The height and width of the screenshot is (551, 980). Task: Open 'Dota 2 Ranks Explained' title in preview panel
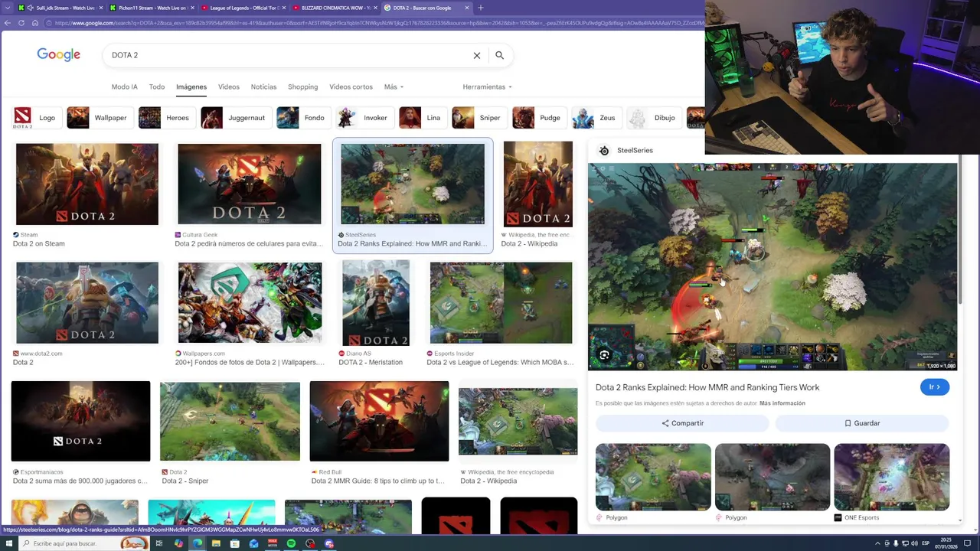tap(707, 387)
